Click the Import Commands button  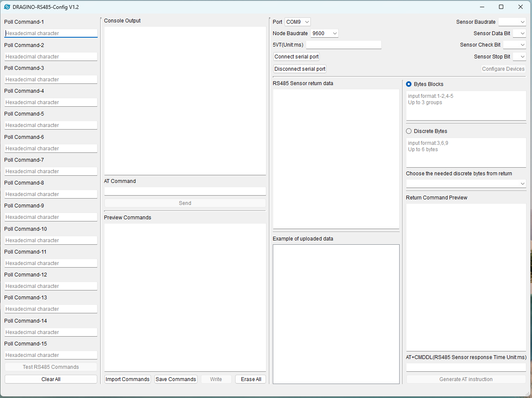pyautogui.click(x=127, y=379)
